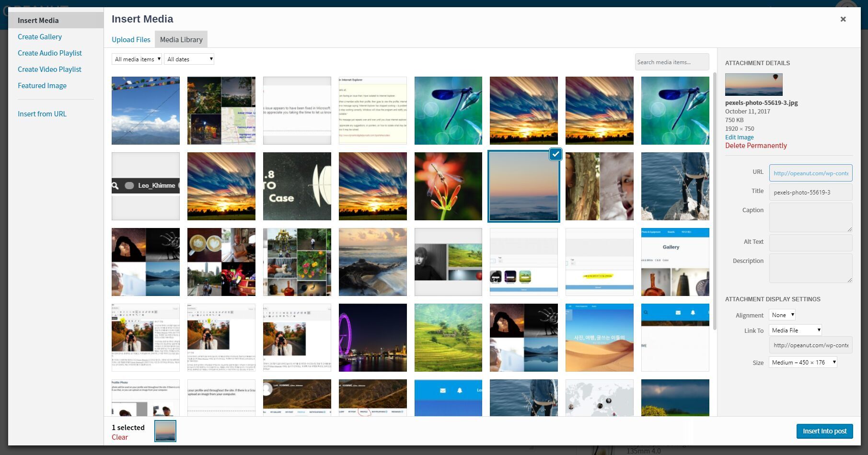The image size is (868, 455).
Task: Click the Alt Text field
Action: point(810,243)
